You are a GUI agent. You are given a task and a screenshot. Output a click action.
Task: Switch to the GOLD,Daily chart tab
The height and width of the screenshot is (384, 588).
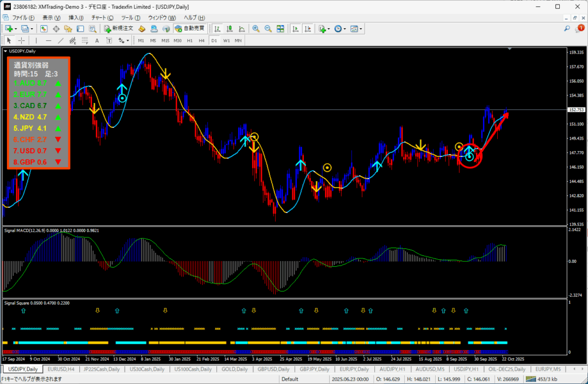pos(235,369)
